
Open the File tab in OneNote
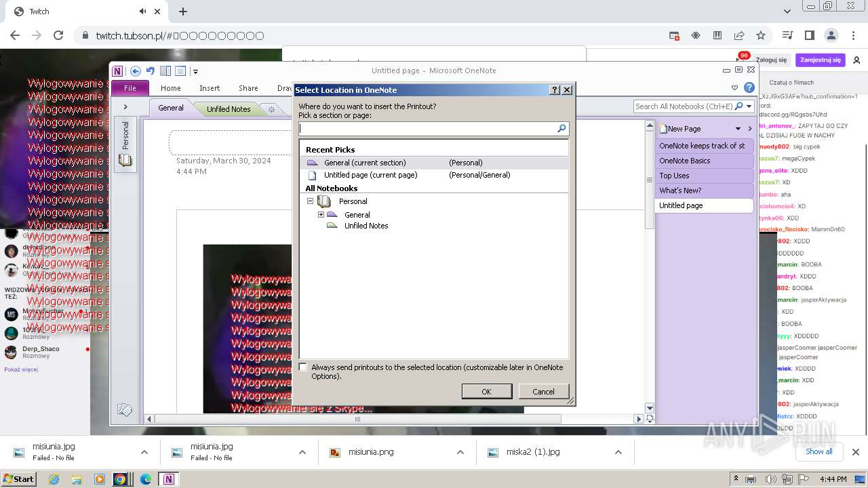pos(130,88)
